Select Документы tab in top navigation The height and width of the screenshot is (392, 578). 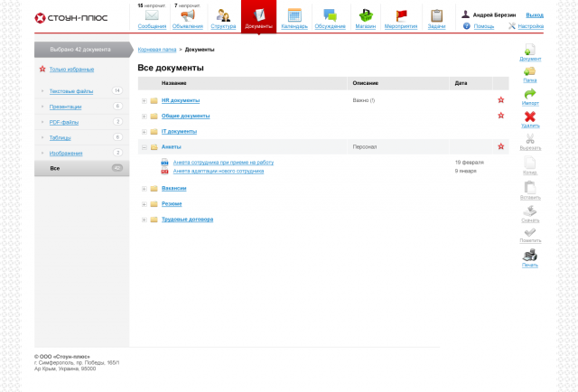pos(259,16)
